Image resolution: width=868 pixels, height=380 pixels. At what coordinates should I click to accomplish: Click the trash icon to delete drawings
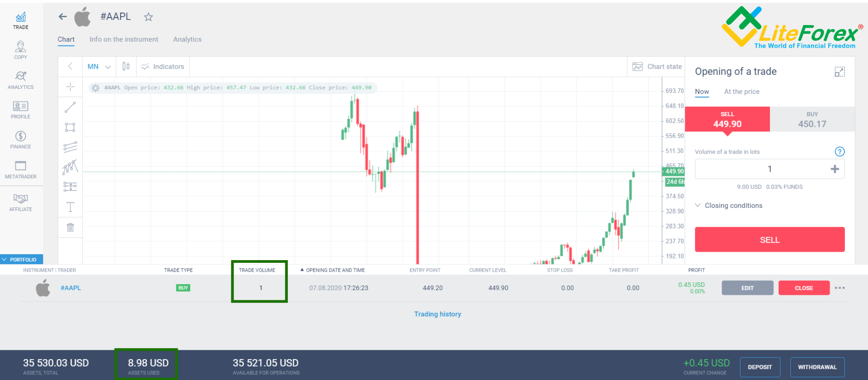tap(70, 227)
